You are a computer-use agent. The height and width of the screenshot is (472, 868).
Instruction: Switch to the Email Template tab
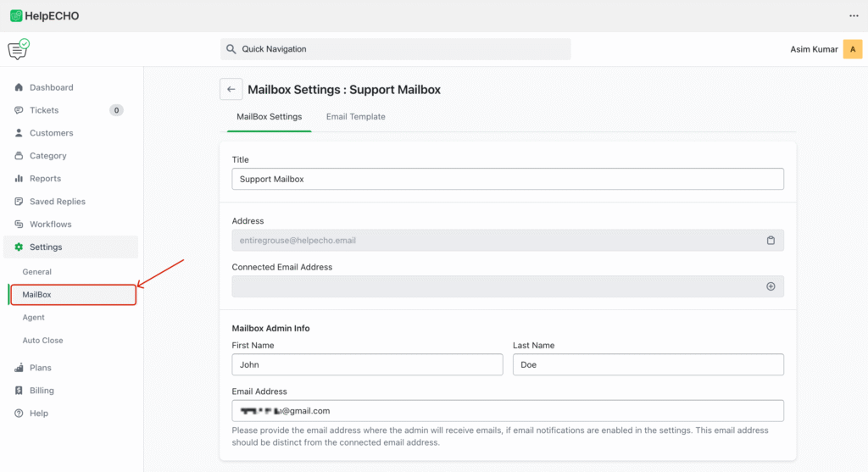[355, 117]
